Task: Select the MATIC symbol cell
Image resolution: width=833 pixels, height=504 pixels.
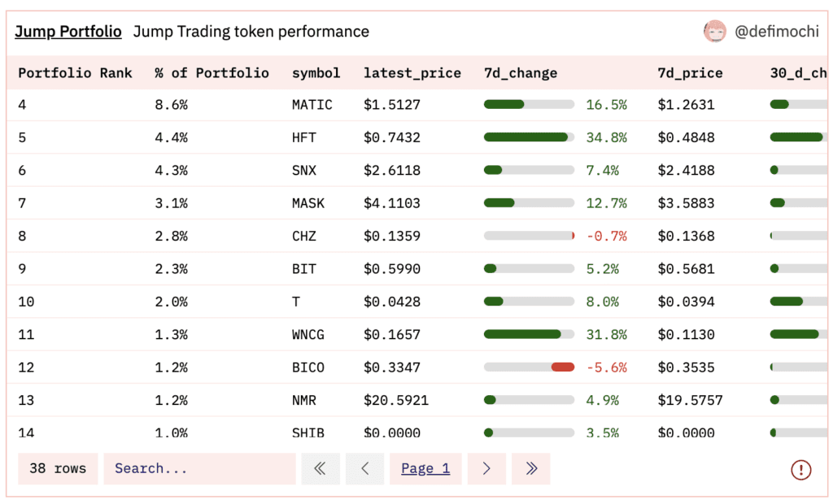Action: click(312, 105)
